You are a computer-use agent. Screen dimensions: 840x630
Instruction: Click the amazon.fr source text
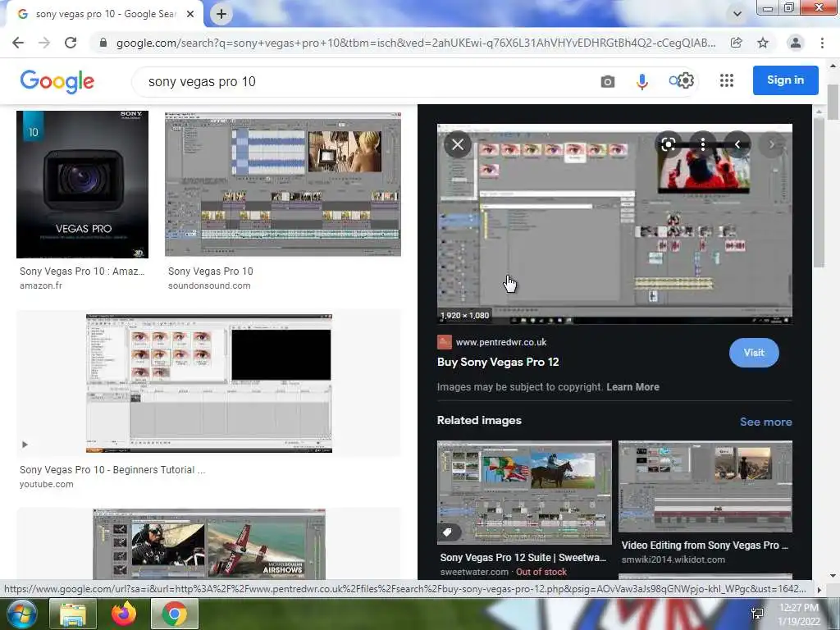pyautogui.click(x=41, y=285)
